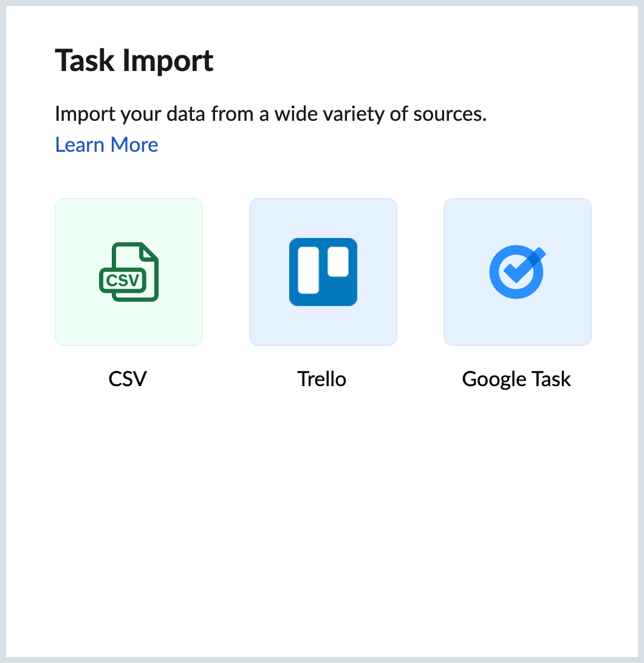Click the short right card of Trello logo
644x663 pixels.
(338, 262)
